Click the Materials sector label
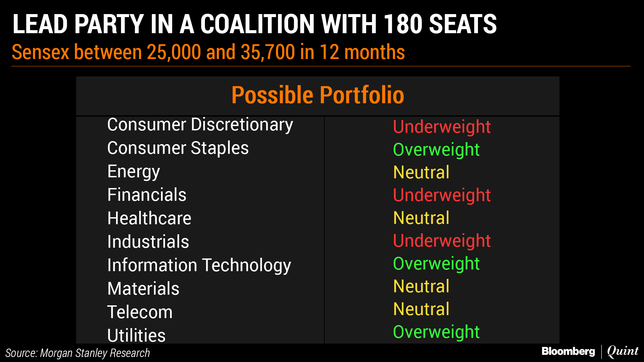Screen dimensions: 644x362 coord(143,289)
